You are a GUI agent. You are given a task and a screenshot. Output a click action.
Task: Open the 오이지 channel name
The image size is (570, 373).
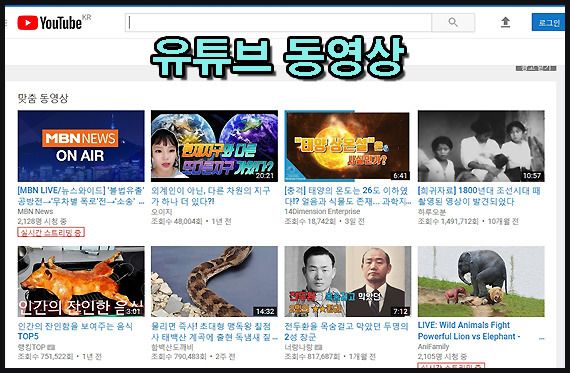click(161, 212)
